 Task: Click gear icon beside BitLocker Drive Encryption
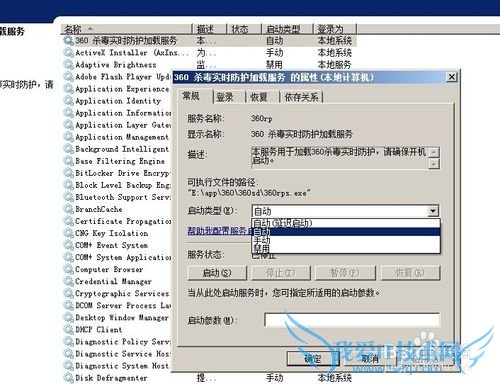69,173
